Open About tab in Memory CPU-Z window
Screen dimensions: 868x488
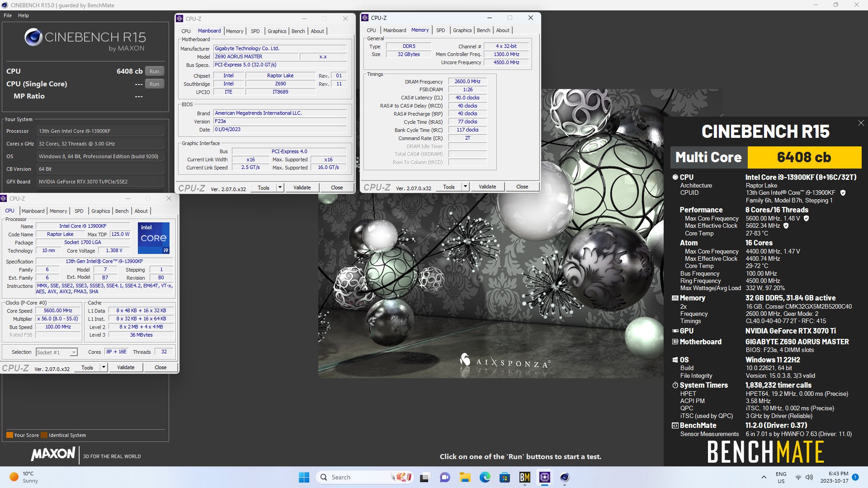pyautogui.click(x=503, y=30)
